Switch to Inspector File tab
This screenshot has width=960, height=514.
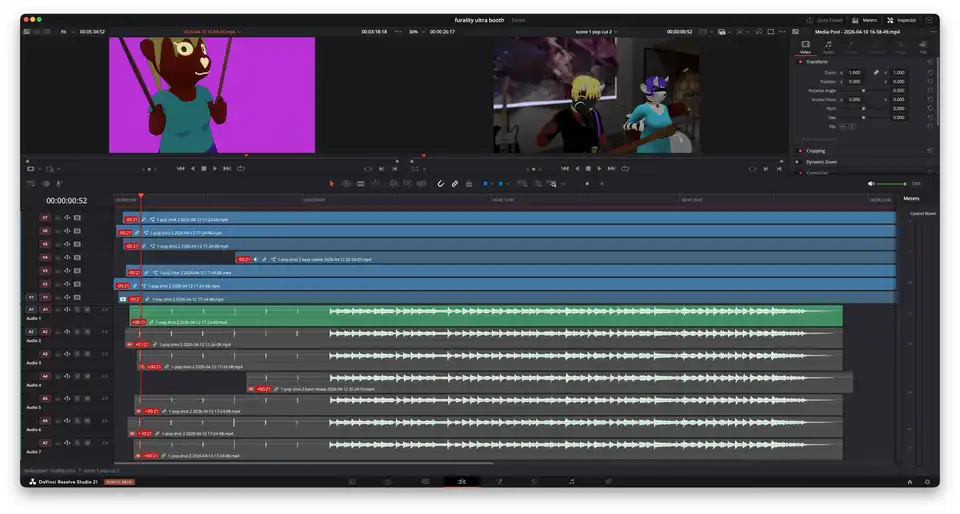tap(923, 47)
